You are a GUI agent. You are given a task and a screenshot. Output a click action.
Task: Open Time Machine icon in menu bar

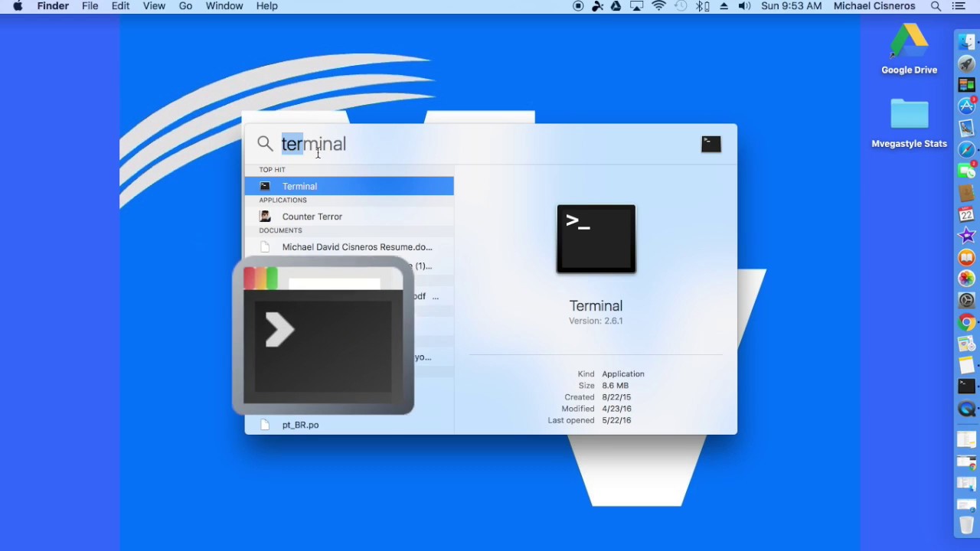681,6
